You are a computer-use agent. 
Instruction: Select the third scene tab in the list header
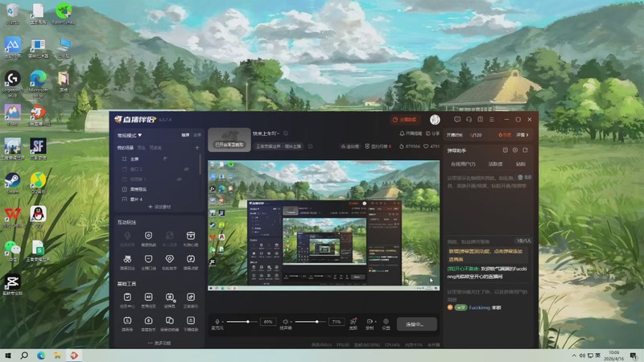click(155, 147)
